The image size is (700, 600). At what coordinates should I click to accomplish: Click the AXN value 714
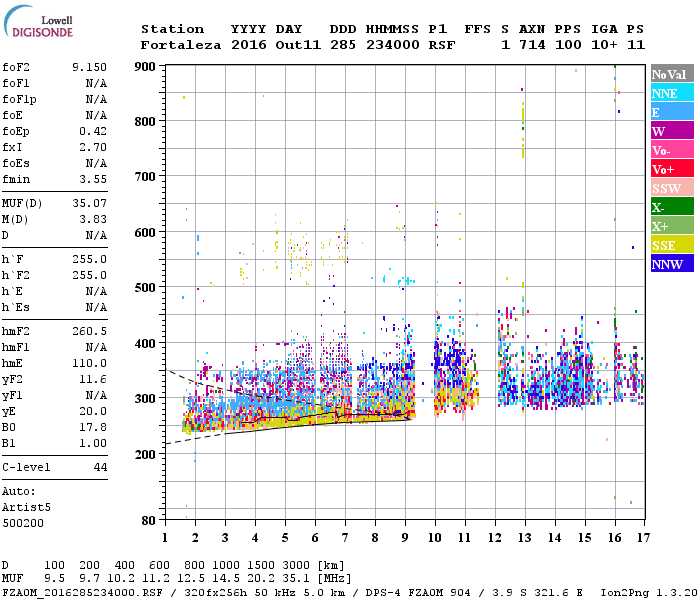pyautogui.click(x=532, y=45)
